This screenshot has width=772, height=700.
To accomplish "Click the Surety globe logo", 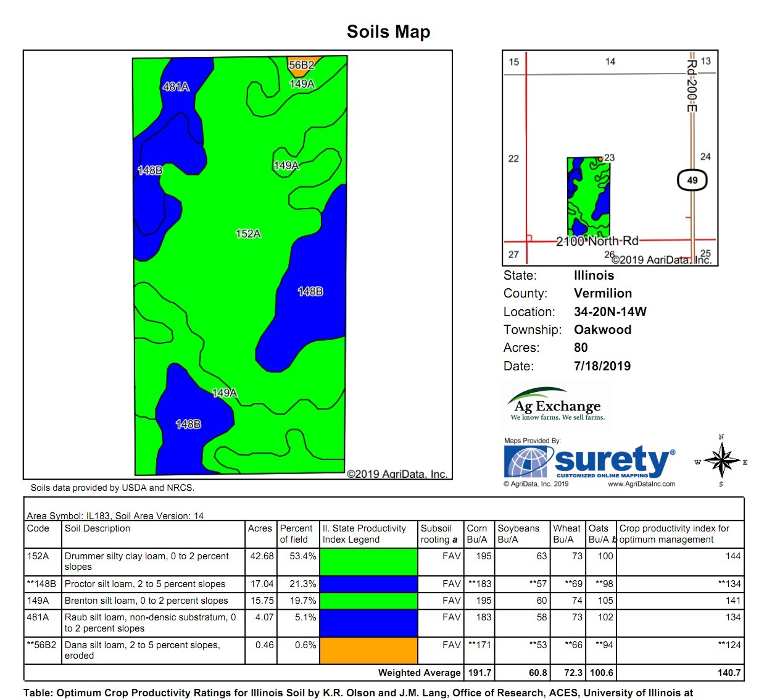I will point(526,462).
